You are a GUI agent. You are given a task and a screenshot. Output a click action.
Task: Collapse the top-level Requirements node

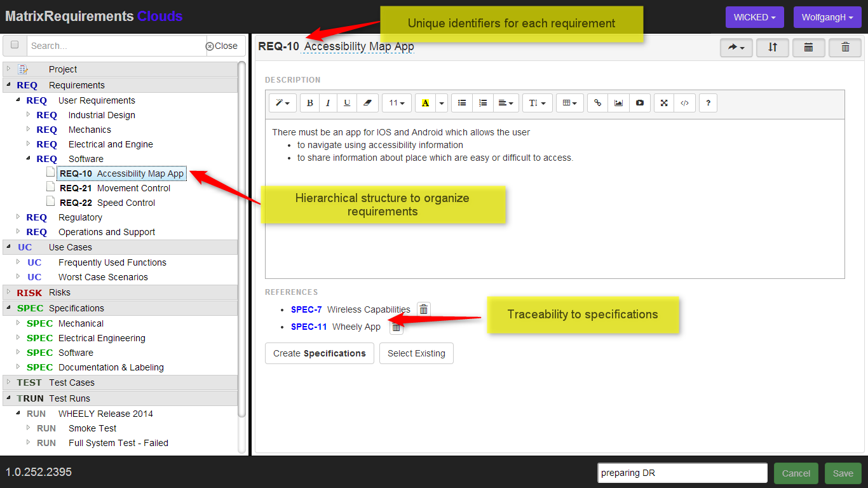pyautogui.click(x=8, y=85)
